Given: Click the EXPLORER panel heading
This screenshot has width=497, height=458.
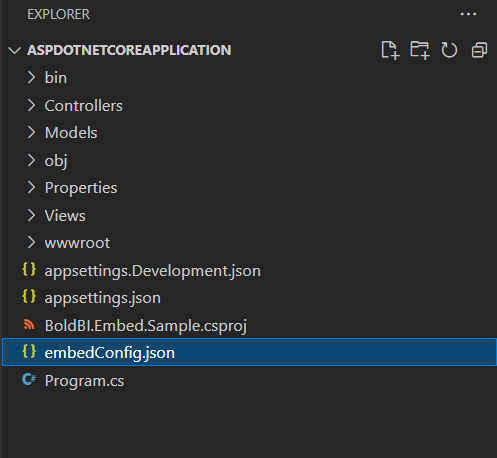Looking at the screenshot, I should [58, 14].
